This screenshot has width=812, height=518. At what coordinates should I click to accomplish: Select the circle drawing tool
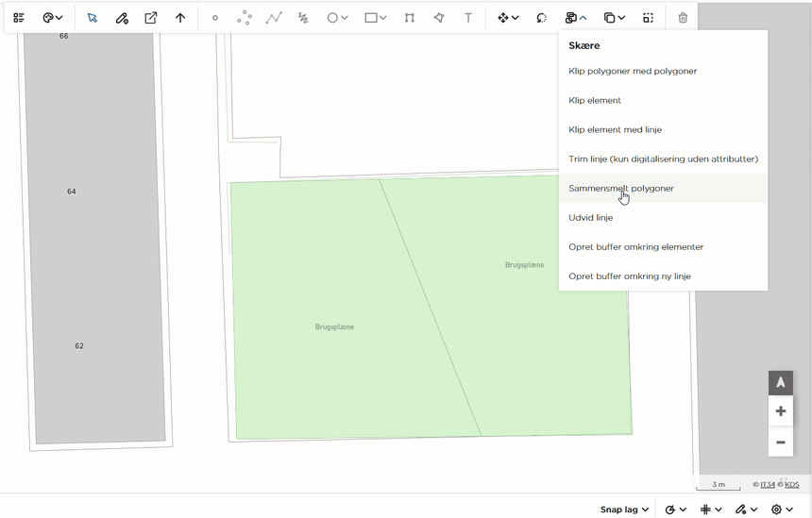pos(332,18)
